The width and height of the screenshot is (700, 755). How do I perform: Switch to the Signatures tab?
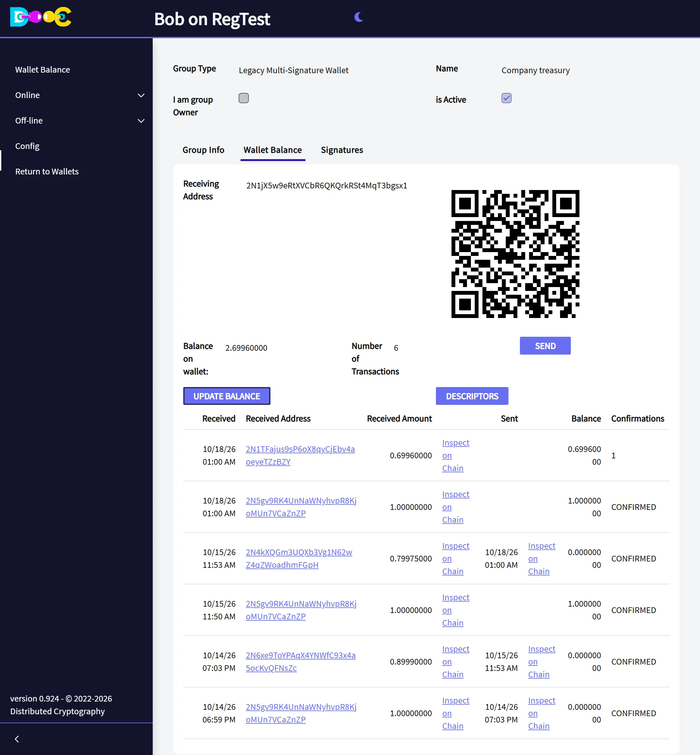click(342, 150)
